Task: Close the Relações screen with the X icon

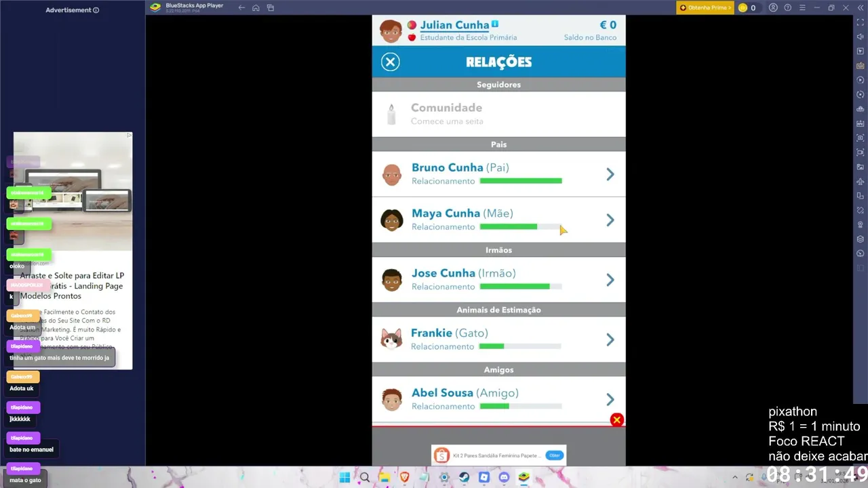Action: pos(390,62)
